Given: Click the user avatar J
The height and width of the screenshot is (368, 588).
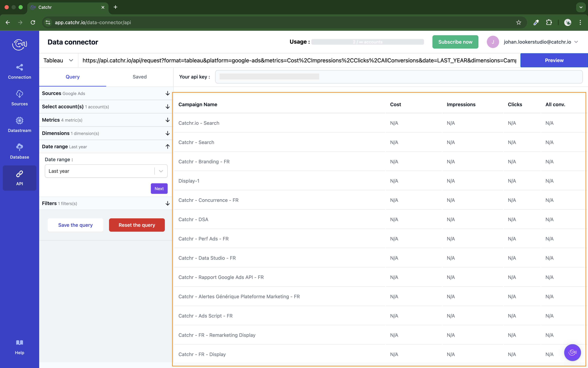Looking at the screenshot, I should tap(493, 42).
